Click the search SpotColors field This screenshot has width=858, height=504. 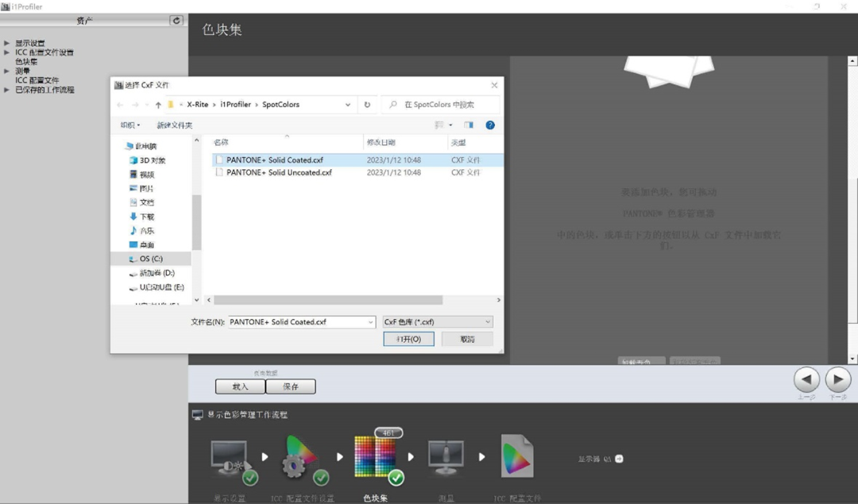point(440,105)
